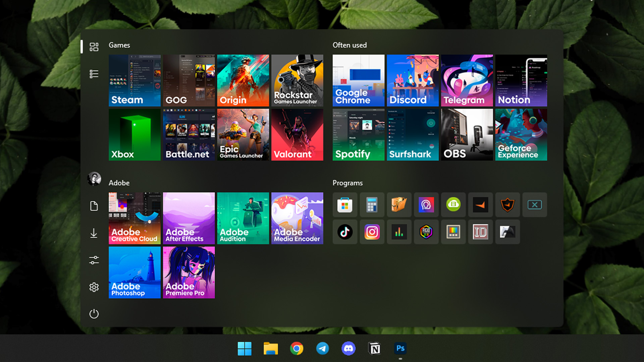Viewport: 644px width, 362px height.
Task: Switch to the all apps list view
Action: point(94,74)
